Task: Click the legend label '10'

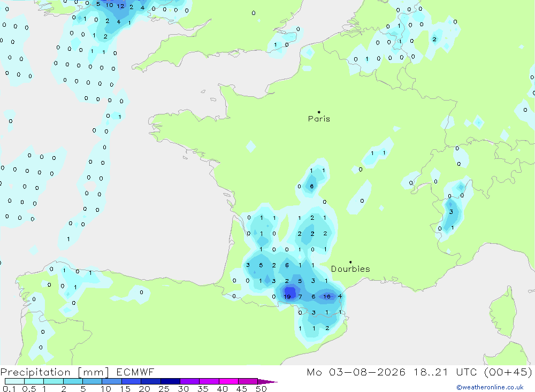Action: click(106, 389)
